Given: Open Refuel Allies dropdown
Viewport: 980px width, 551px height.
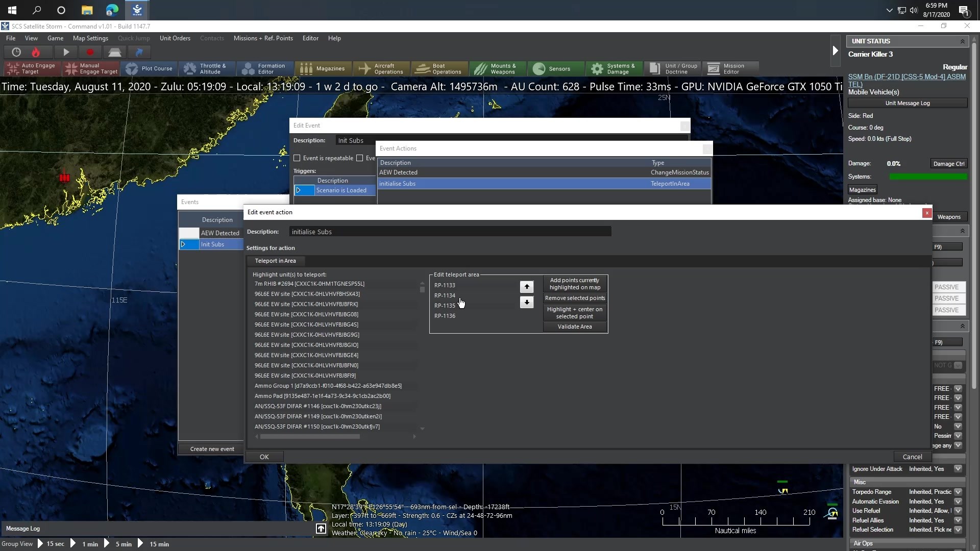Looking at the screenshot, I should pos(958,520).
